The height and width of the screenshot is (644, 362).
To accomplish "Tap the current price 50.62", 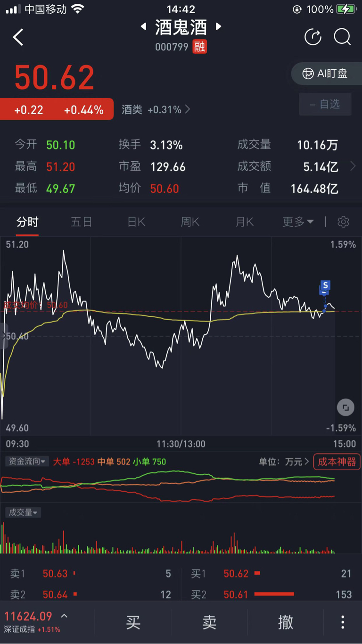I will click(x=55, y=78).
